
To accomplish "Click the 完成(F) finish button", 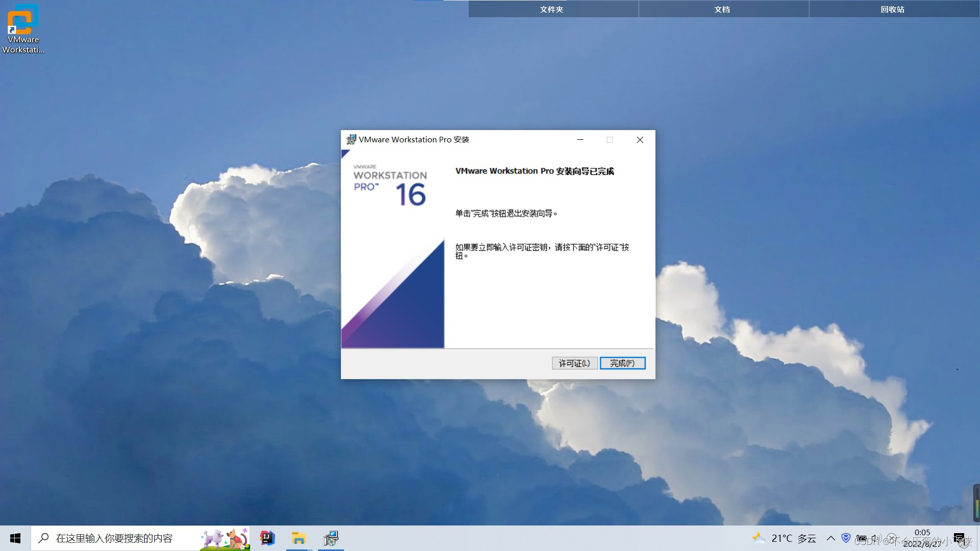I will pos(622,363).
